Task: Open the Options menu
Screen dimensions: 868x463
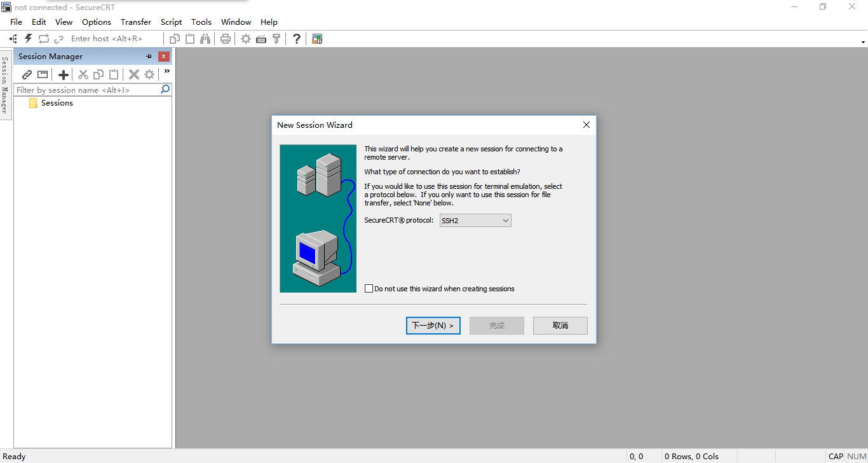Action: pos(97,22)
